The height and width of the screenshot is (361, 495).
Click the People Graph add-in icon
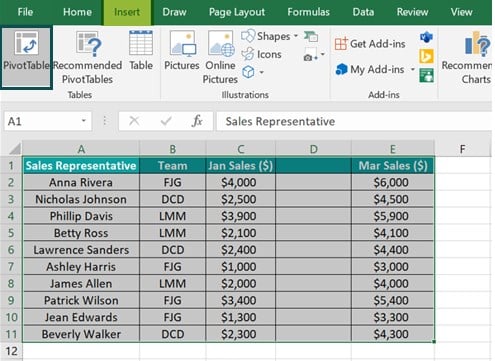click(426, 75)
